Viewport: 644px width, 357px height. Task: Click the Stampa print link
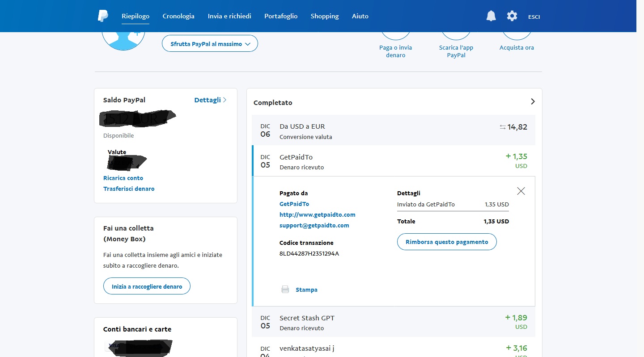(x=306, y=290)
